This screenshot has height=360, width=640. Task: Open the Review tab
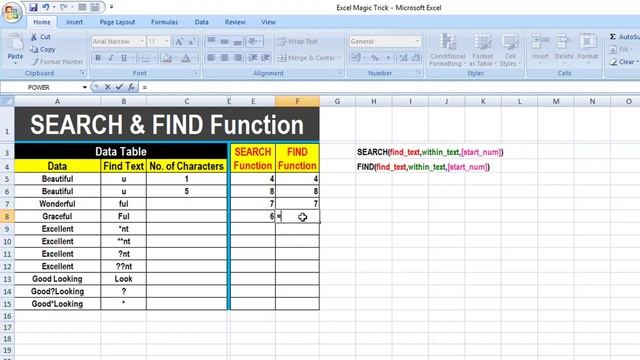click(x=235, y=22)
